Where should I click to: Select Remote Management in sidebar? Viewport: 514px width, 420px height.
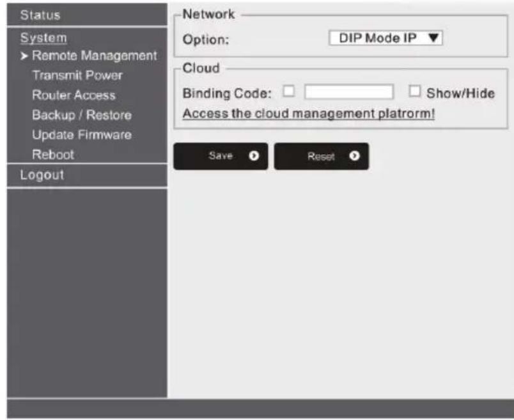pos(95,56)
